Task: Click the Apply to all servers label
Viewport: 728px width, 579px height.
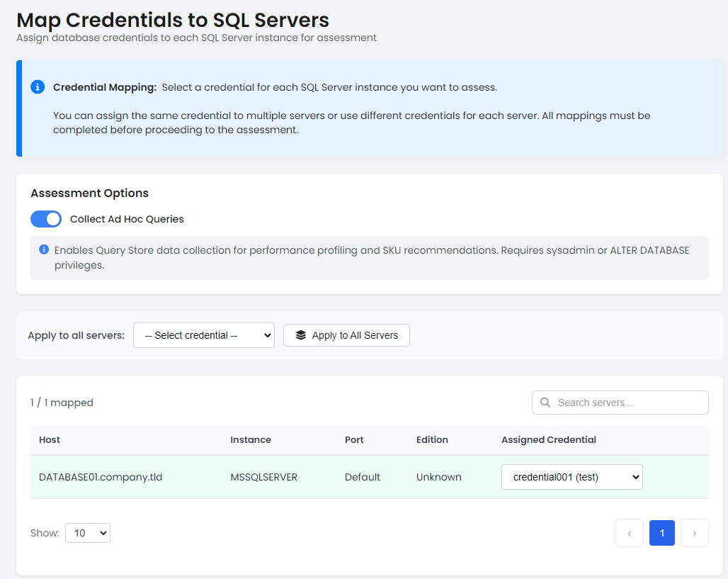Action: [76, 335]
